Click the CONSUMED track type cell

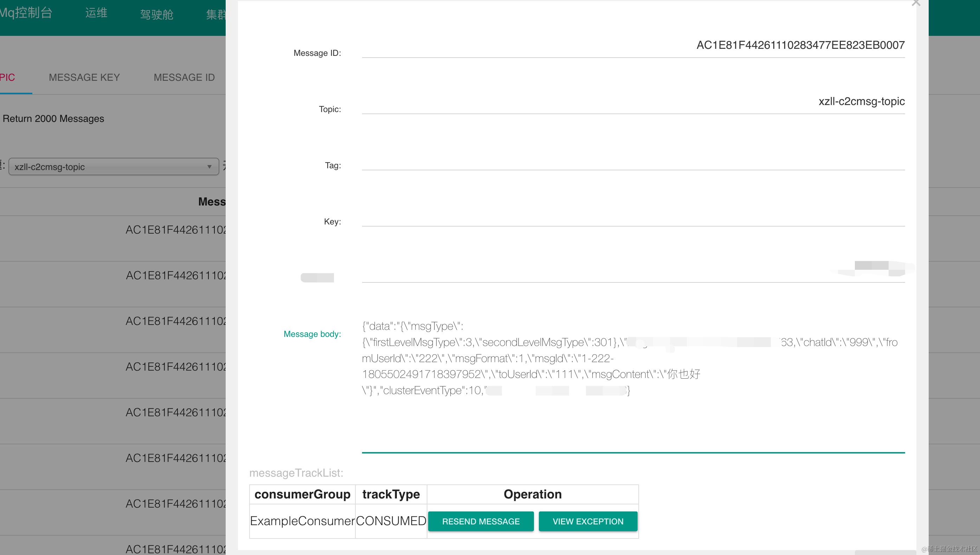(391, 521)
